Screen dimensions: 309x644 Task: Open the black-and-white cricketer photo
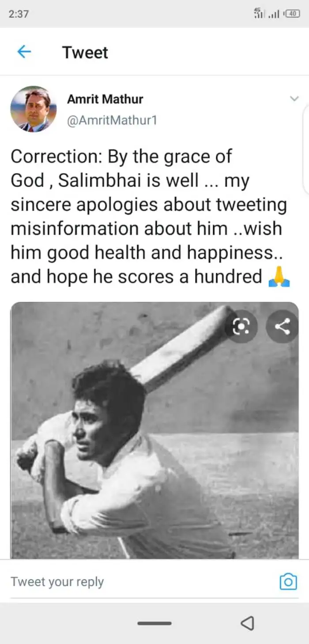154,430
